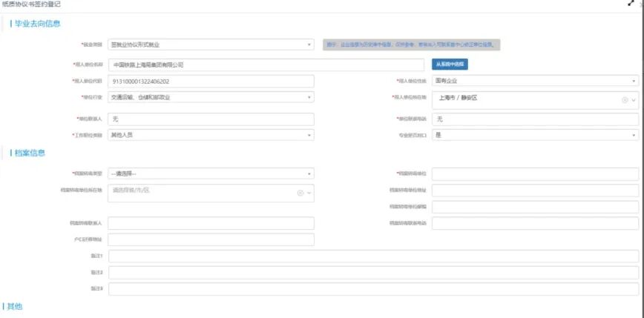Focus the 档案转寄单位地址 input field
The image size is (644, 318).
click(535, 191)
